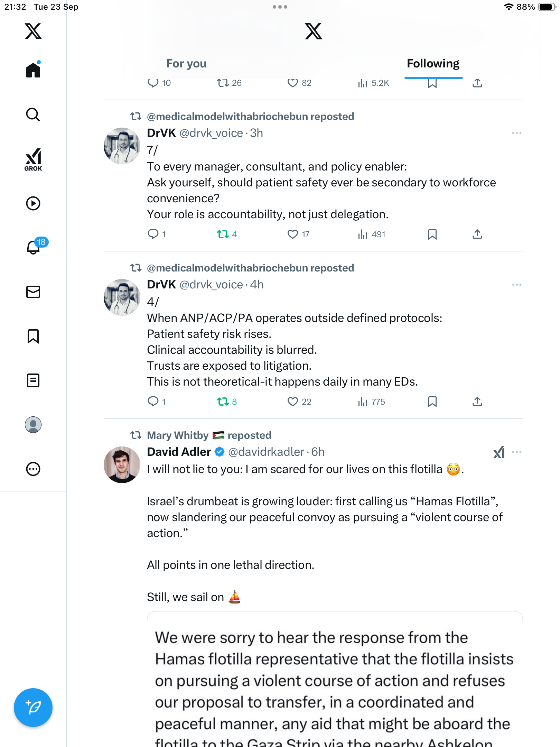Open more options on DrVK 4/ post
The height and width of the screenshot is (747, 560).
point(516,285)
